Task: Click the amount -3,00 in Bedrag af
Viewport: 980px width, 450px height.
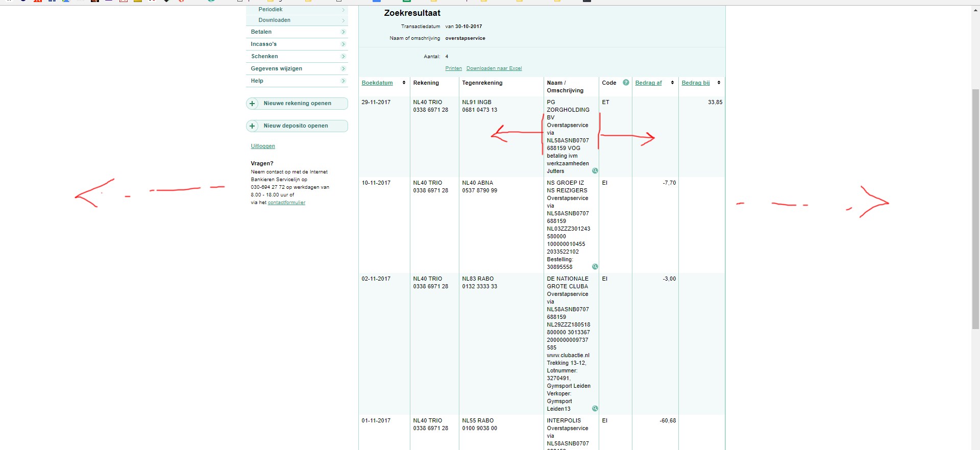Action: [669, 279]
